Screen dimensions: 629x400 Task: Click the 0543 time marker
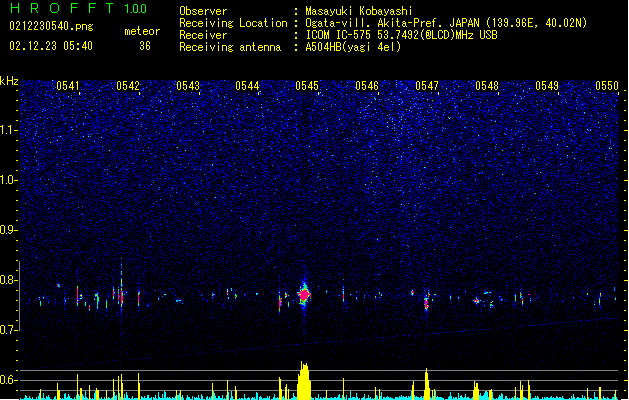[188, 86]
